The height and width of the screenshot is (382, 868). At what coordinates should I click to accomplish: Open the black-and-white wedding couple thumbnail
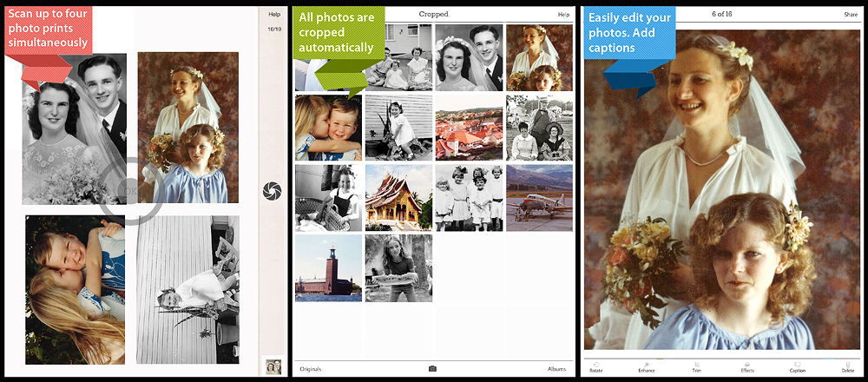(x=469, y=57)
